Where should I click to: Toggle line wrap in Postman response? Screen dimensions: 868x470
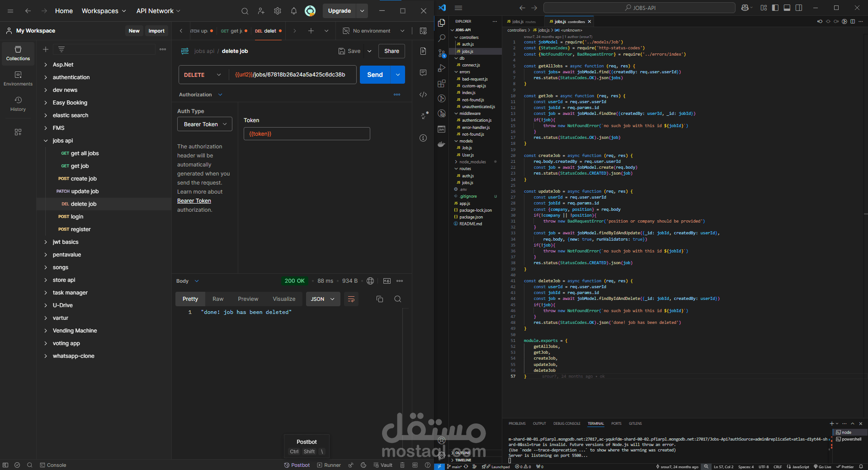coord(351,299)
